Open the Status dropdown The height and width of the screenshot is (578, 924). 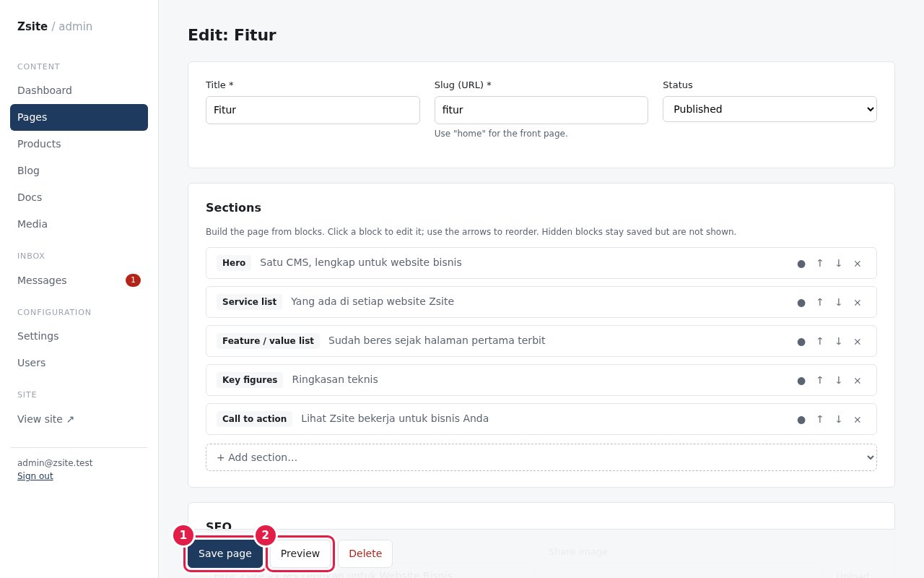pos(770,109)
